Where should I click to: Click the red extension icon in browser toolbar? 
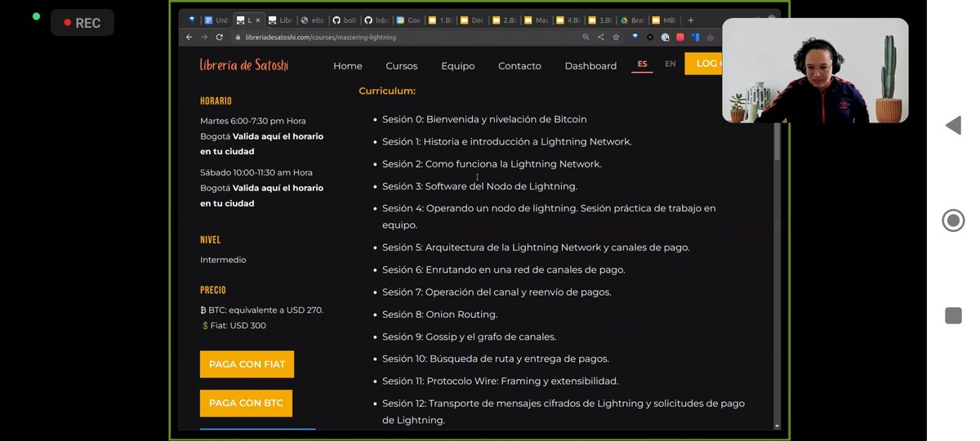pos(680,37)
